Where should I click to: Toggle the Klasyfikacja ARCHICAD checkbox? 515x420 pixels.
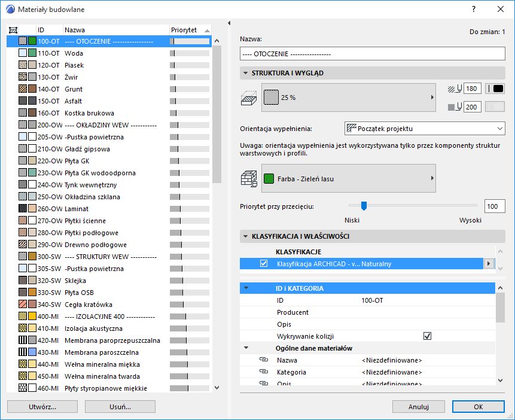264,264
